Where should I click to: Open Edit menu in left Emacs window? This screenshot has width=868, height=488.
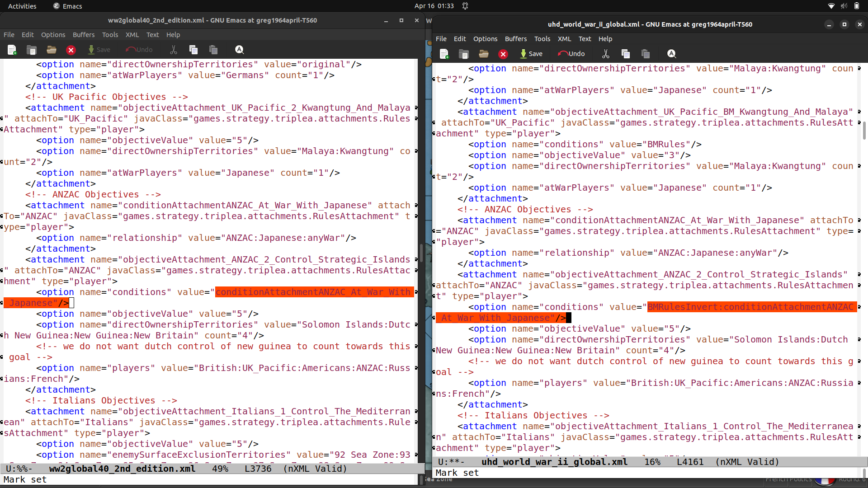(x=28, y=35)
